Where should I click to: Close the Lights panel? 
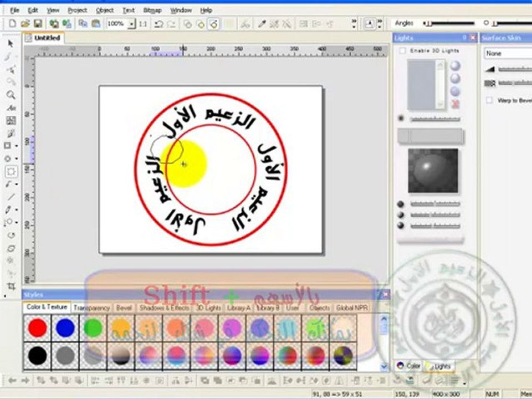tap(473, 38)
